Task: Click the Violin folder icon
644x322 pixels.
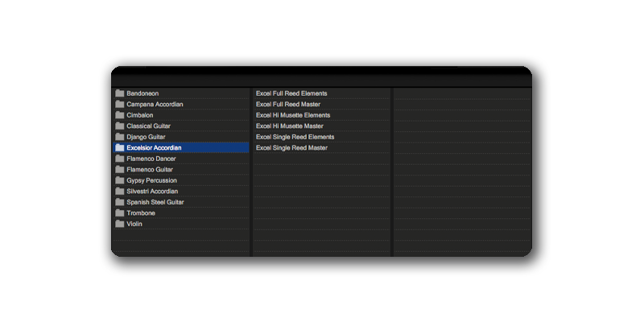Action: coord(119,224)
